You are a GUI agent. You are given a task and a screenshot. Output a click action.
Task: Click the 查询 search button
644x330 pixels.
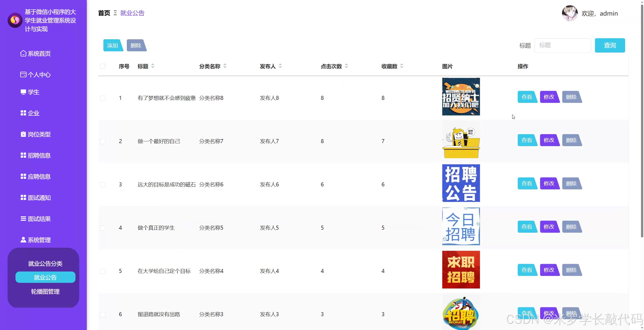point(610,45)
